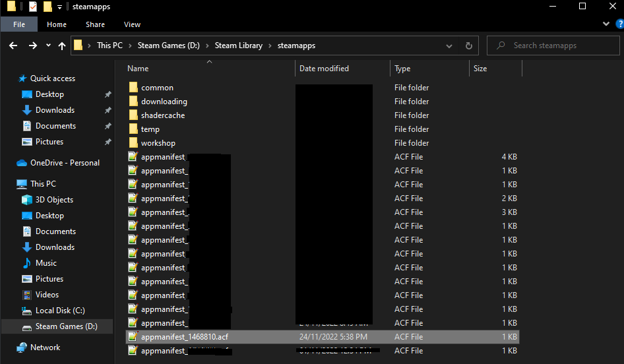Sort files by the Name column
Screen dimensions: 624x364
click(138, 69)
